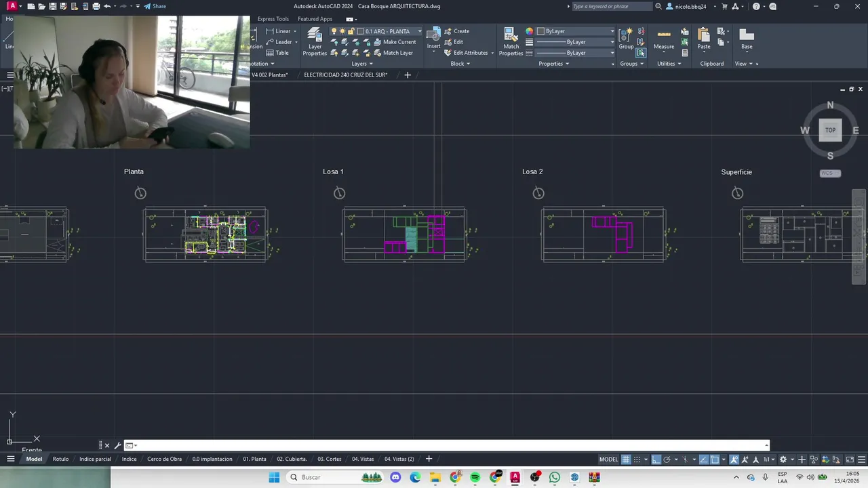
Task: Click the WhatsApp icon in Windows taskbar
Action: pyautogui.click(x=555, y=477)
